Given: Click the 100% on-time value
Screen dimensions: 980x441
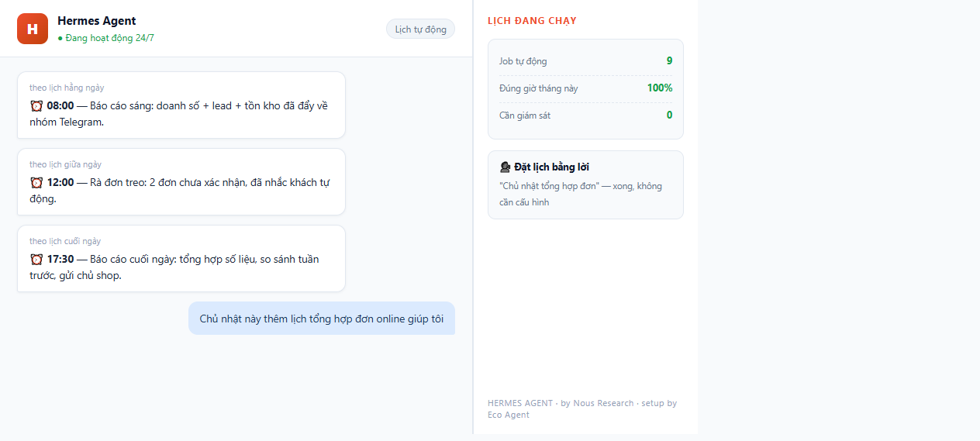Looking at the screenshot, I should (x=660, y=88).
